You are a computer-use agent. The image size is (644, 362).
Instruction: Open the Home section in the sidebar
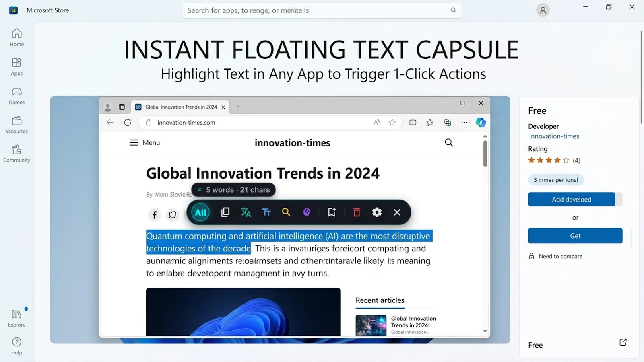point(17,37)
